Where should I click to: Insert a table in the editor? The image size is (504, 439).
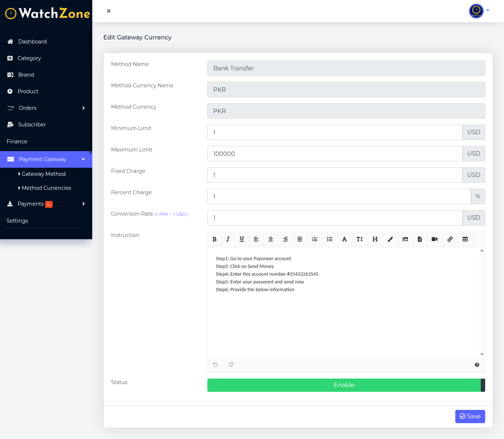click(465, 239)
